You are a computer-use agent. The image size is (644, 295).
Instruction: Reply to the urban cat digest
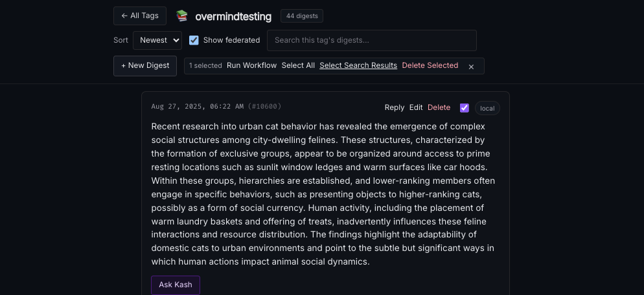pos(394,107)
